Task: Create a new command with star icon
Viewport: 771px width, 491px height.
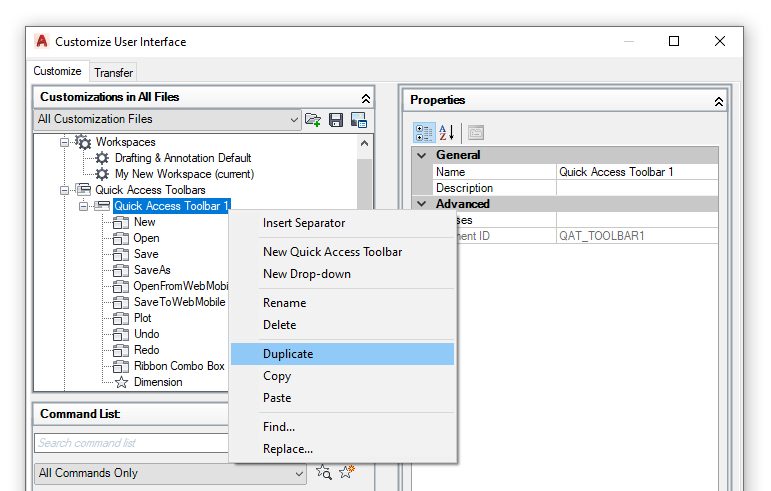Action: point(347,472)
